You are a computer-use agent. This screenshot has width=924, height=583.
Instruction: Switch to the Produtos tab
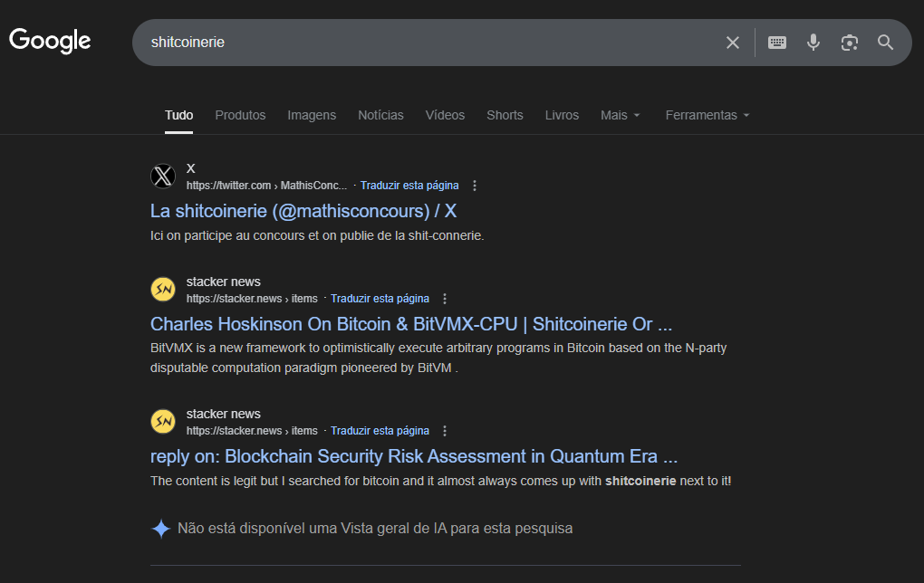[x=240, y=115]
